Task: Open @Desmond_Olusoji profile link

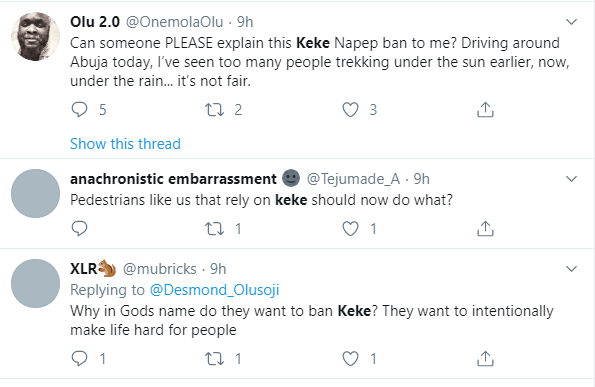Action: (214, 290)
